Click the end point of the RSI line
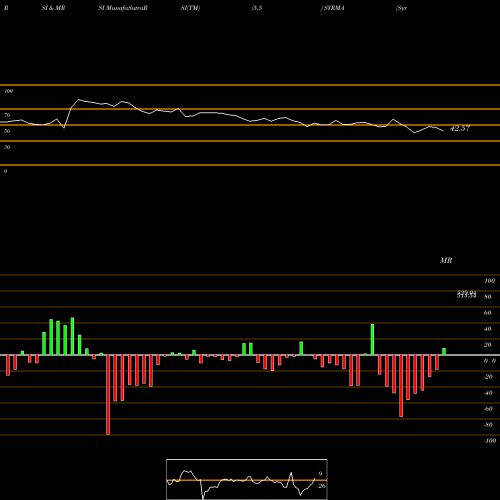Image resolution: width=500 pixels, height=500 pixels. point(443,130)
